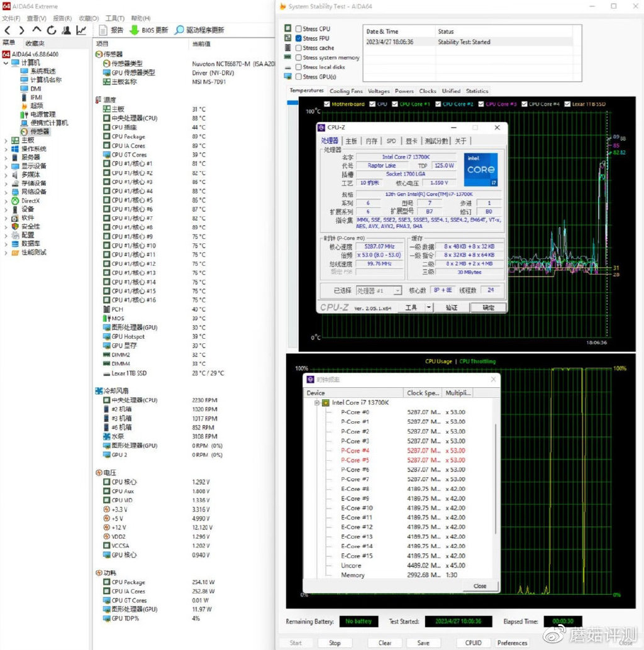Image resolution: width=644 pixels, height=650 pixels.
Task: Click the back navigation arrow in AIDA64 toolbar
Action: click(8, 30)
